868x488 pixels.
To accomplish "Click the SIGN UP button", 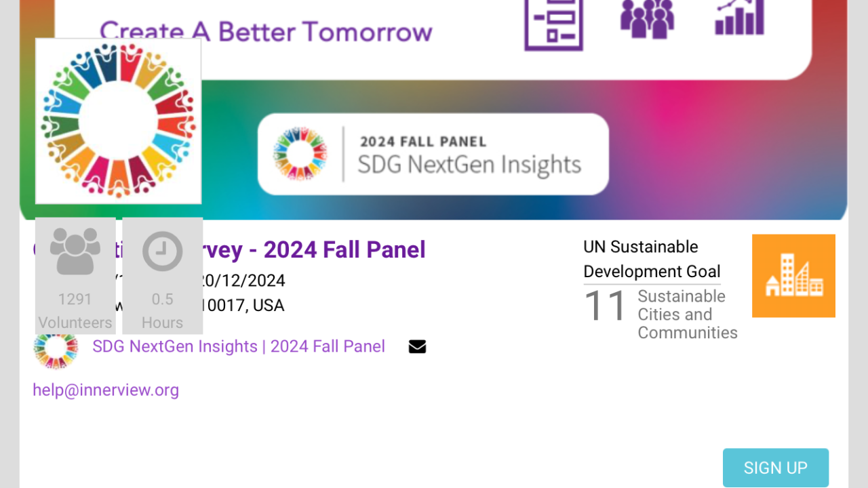I will (776, 468).
